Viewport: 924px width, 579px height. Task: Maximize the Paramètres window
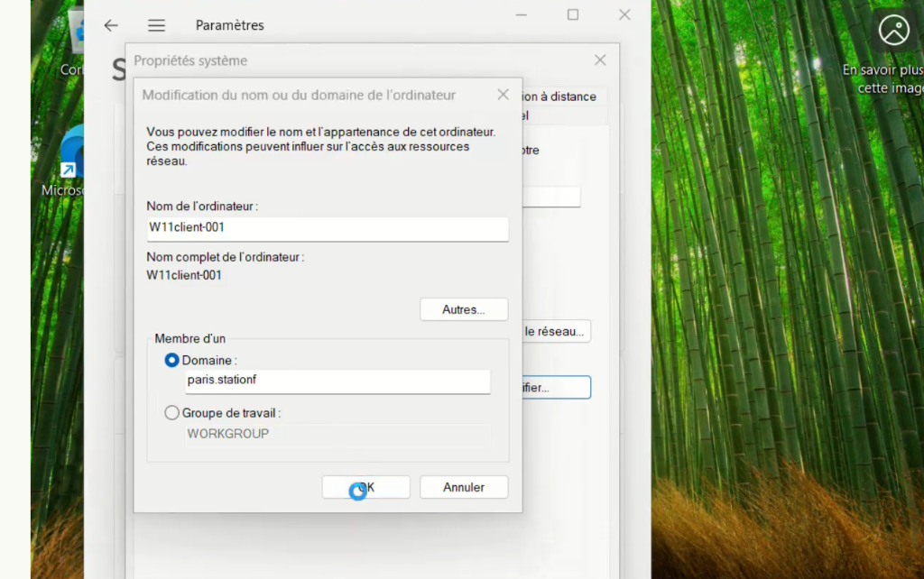pos(573,14)
